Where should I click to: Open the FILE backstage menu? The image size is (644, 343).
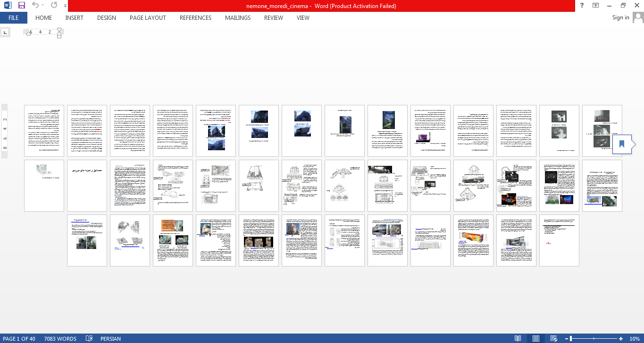click(13, 18)
